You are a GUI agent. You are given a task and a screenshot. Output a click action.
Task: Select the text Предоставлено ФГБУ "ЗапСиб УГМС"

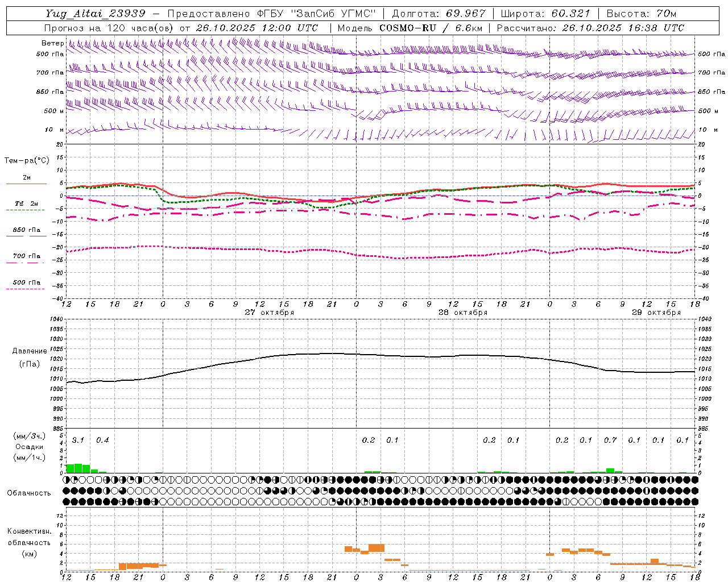tap(272, 14)
